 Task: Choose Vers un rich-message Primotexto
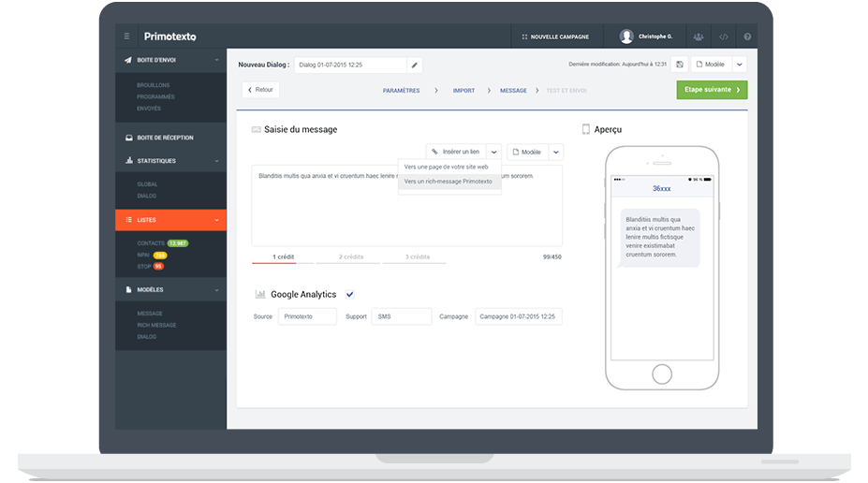point(449,182)
